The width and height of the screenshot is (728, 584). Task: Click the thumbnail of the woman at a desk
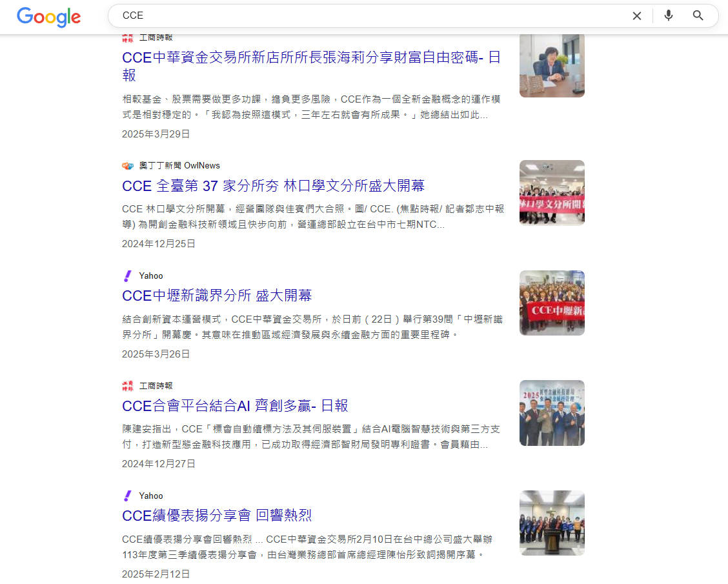coord(552,65)
